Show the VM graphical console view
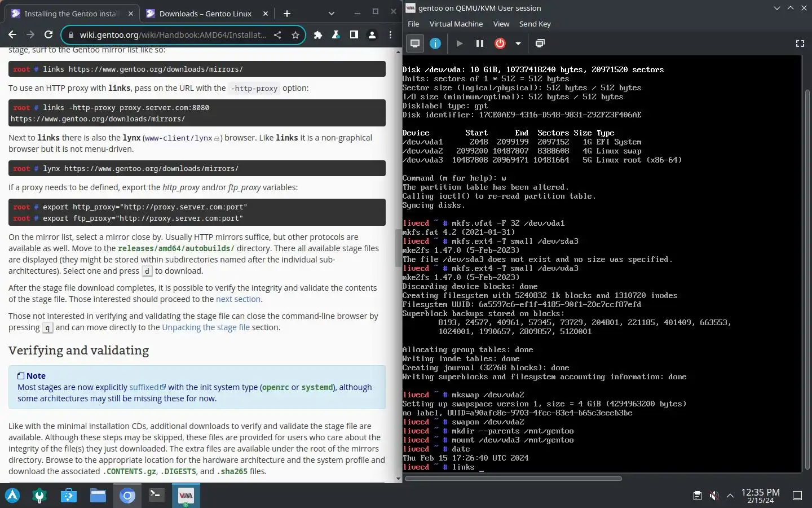 415,43
